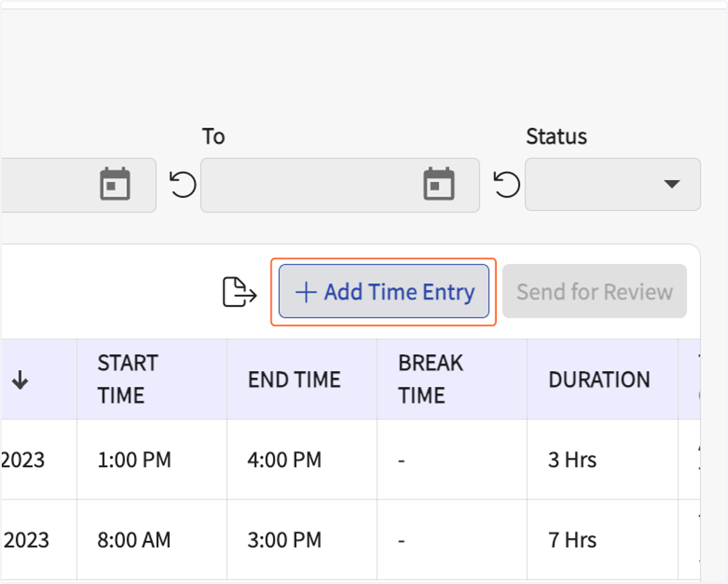Image resolution: width=728 pixels, height=584 pixels.
Task: Open the From date calendar picker
Action: click(115, 184)
